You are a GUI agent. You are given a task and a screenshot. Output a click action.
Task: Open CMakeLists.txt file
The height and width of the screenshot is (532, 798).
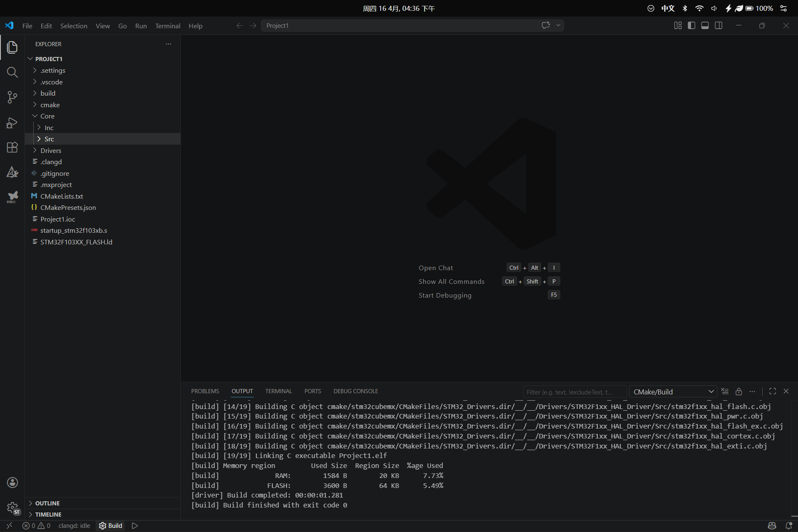tap(102, 196)
